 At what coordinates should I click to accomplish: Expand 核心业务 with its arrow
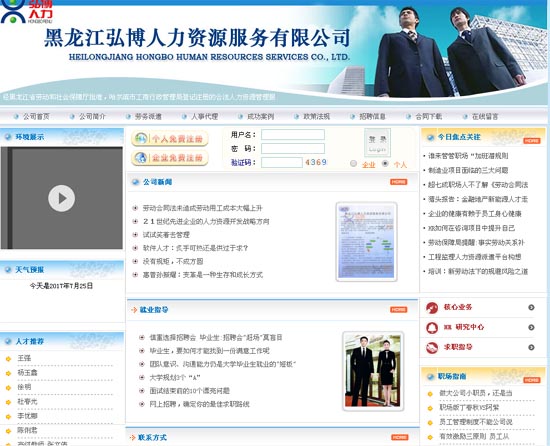pyautogui.click(x=531, y=308)
